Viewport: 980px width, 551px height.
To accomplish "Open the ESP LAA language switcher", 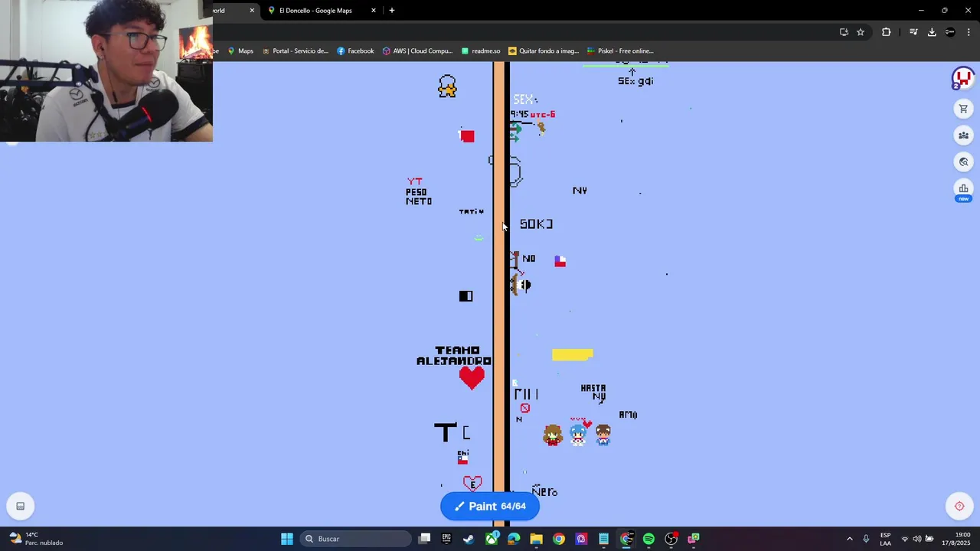I will [x=885, y=539].
